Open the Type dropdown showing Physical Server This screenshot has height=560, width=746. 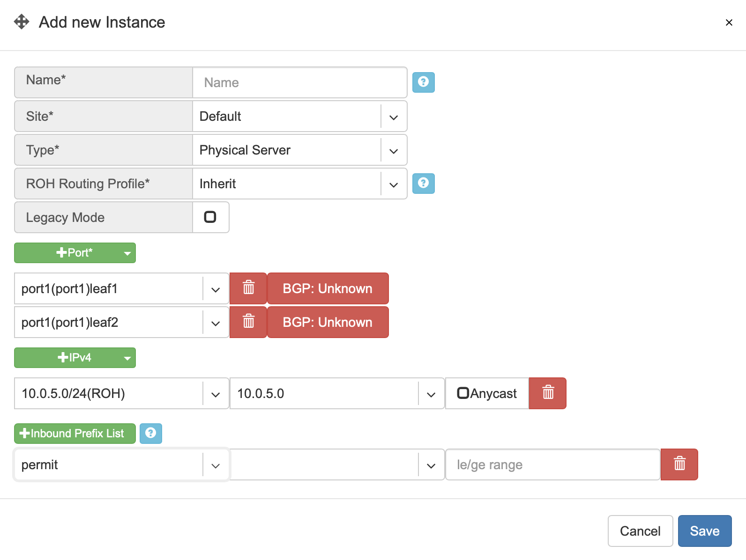coord(300,150)
